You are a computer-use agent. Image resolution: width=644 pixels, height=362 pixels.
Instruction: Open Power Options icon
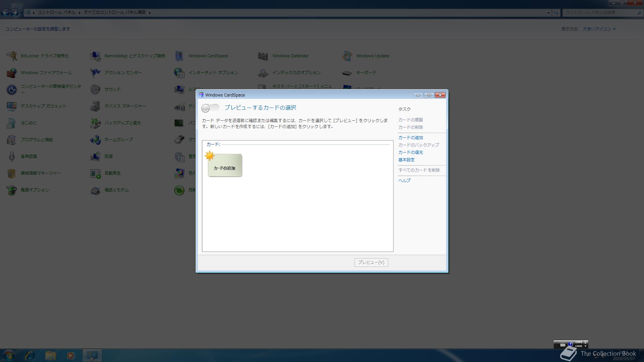point(12,190)
